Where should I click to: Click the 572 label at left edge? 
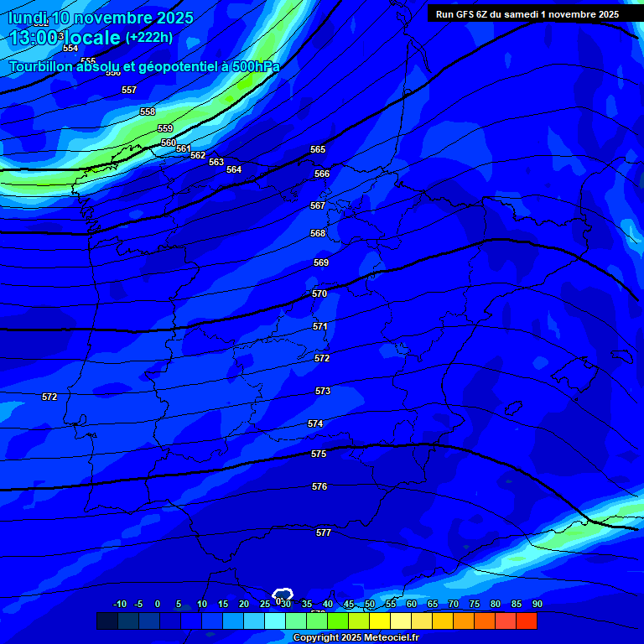click(49, 397)
